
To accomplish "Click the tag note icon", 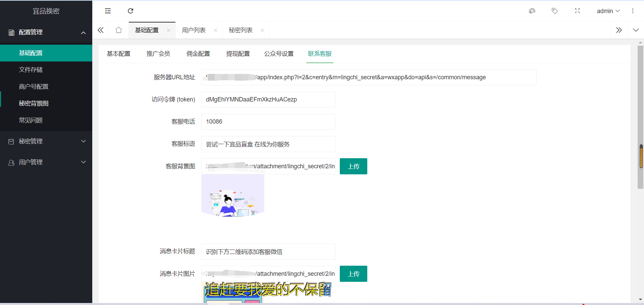I will (554, 11).
